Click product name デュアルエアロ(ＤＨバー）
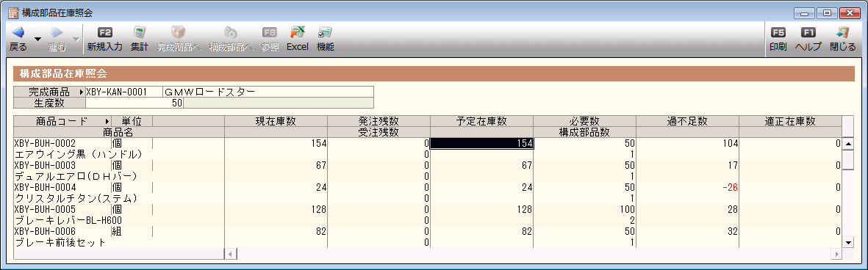868x270 pixels. (76, 176)
